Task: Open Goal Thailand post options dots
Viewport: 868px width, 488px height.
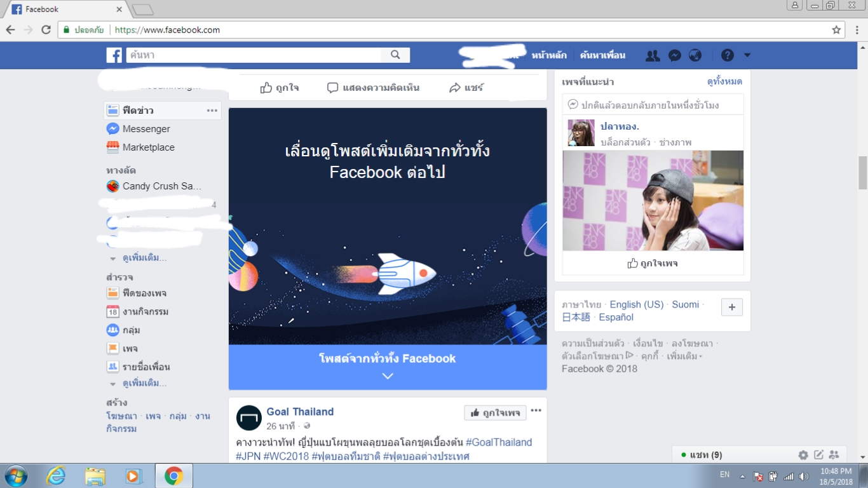Action: pos(536,410)
